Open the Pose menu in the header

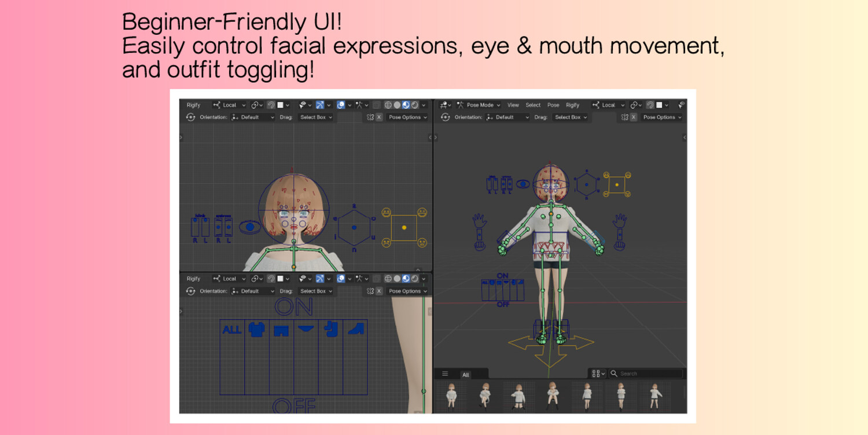point(553,105)
